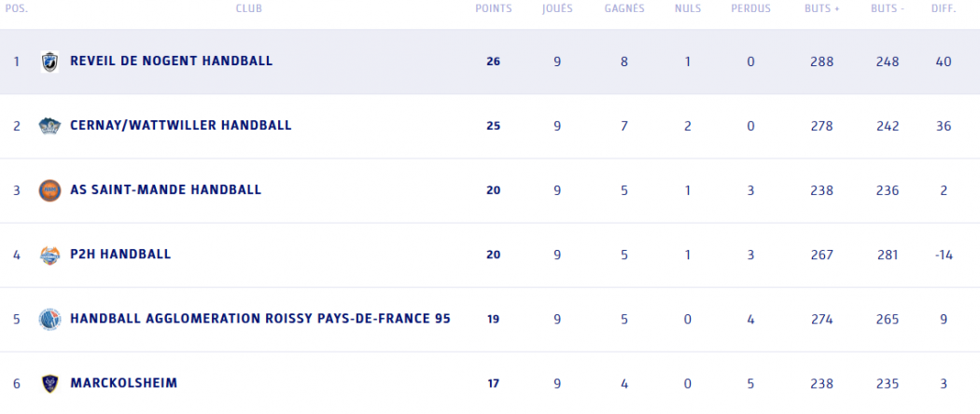This screenshot has height=414, width=980.
Task: Open the REVEIL DE NOGENT HANDBALL club link
Action: tap(171, 62)
